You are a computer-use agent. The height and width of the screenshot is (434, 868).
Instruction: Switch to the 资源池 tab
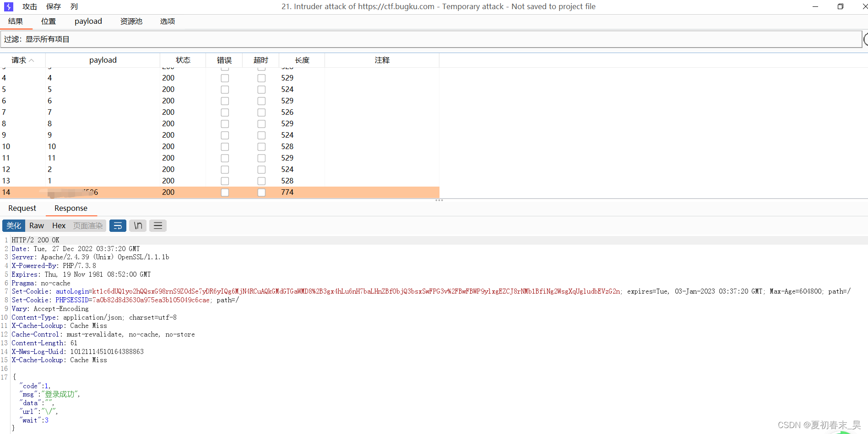point(131,21)
